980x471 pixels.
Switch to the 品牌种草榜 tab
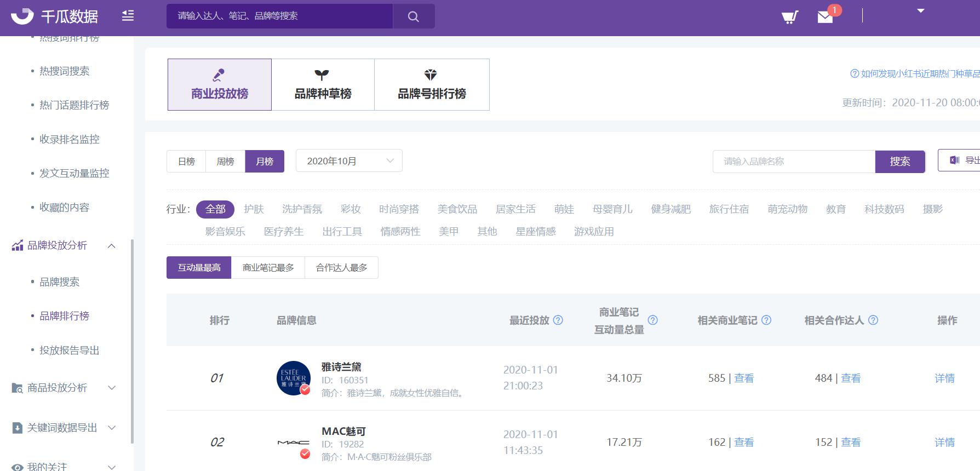[323, 85]
